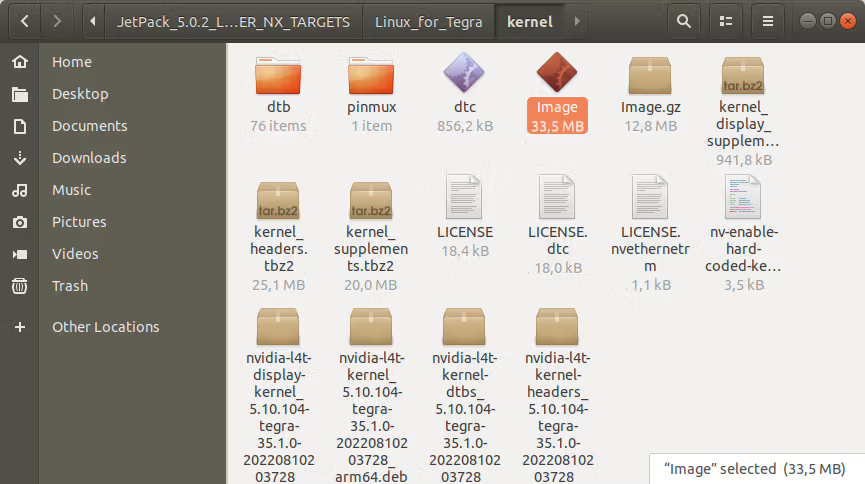Select kernel_supplements.tbz2 archive icon
Viewport: 865px width, 484px height.
pyautogui.click(x=371, y=200)
